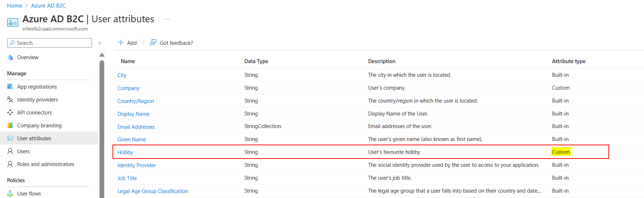The width and height of the screenshot is (644, 198).
Task: Open the Identity Provider attribute link
Action: 137,165
